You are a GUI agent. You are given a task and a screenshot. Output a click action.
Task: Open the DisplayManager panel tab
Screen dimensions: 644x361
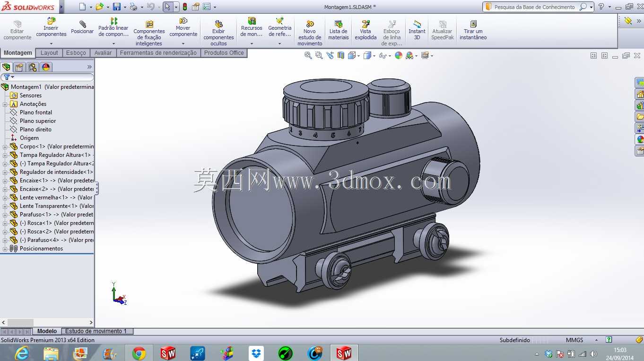pos(46,67)
